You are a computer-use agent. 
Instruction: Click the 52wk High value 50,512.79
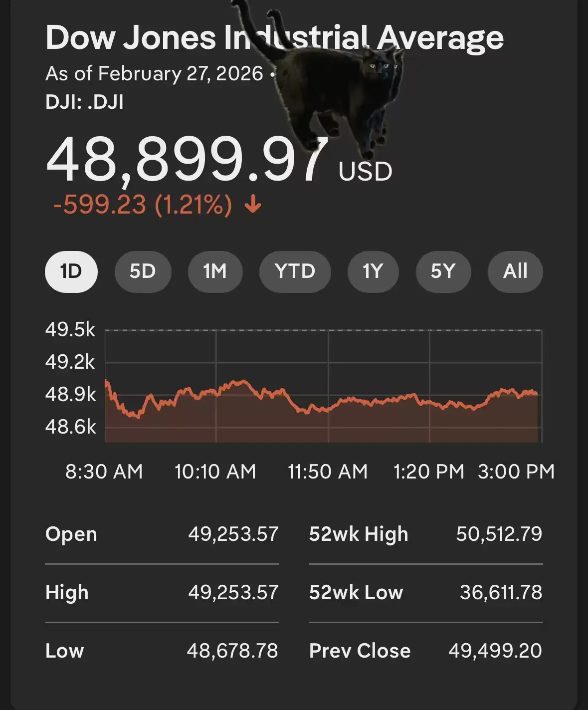click(499, 534)
